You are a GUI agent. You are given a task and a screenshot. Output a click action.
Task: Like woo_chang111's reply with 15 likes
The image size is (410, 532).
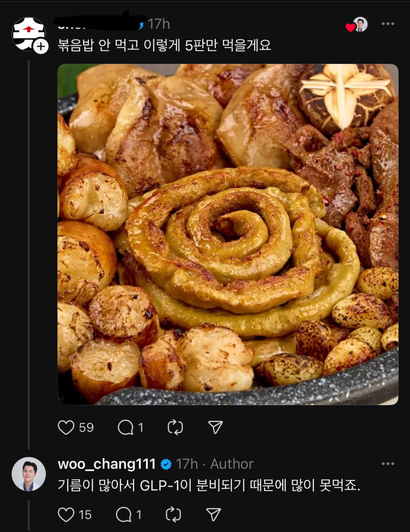pos(66,515)
